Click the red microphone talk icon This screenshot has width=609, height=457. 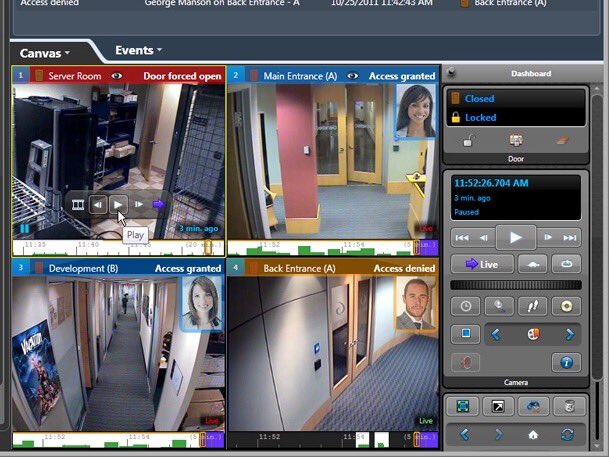pos(465,362)
